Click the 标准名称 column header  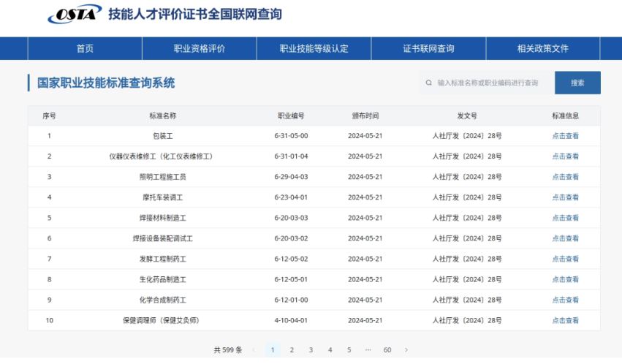tap(163, 115)
